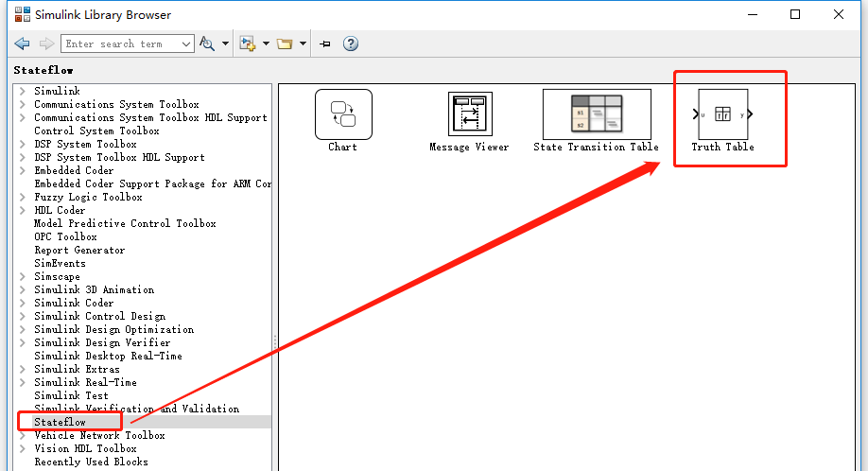This screenshot has width=868, height=471.
Task: Maximize the Library Browser window
Action: [x=795, y=14]
